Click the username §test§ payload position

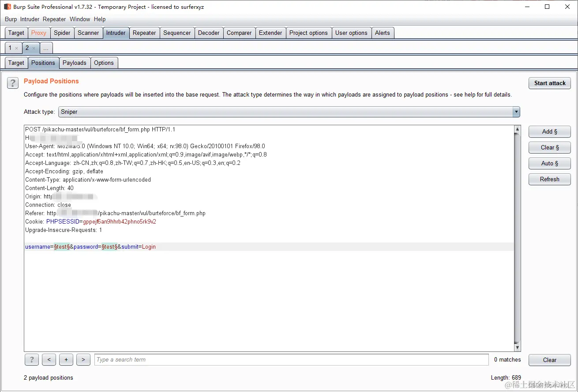(x=62, y=247)
